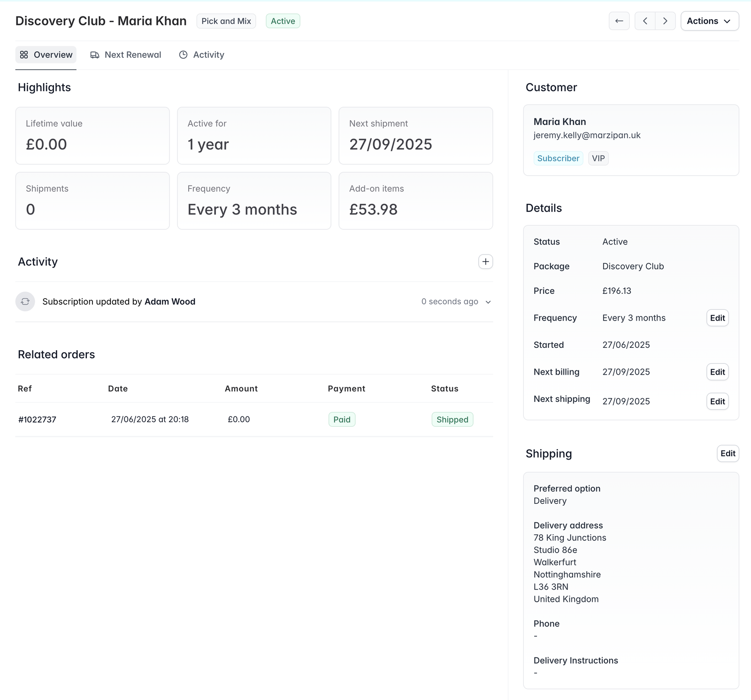Click the Package value Discovery Club
This screenshot has width=751, height=700.
coord(633,266)
